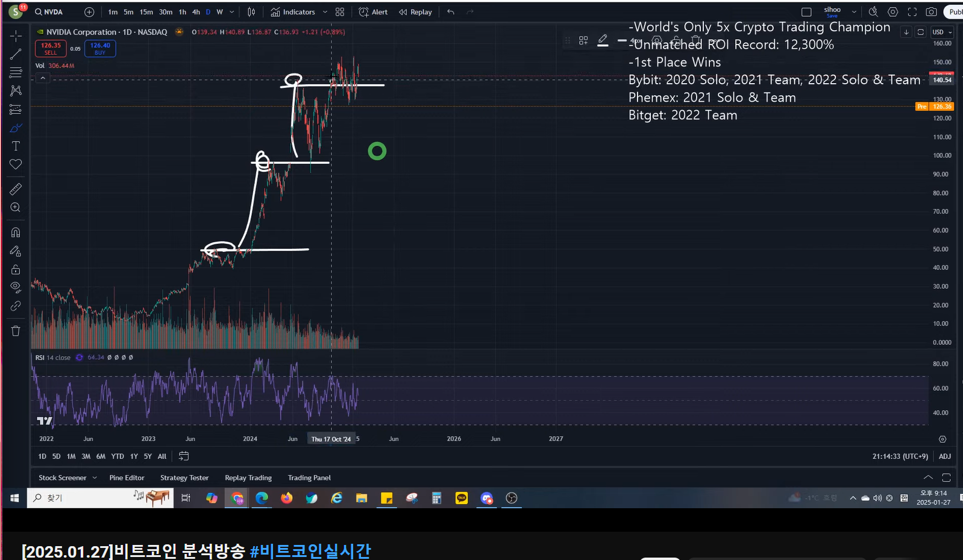
Task: Expand the timeframe interval dropdown
Action: [232, 12]
